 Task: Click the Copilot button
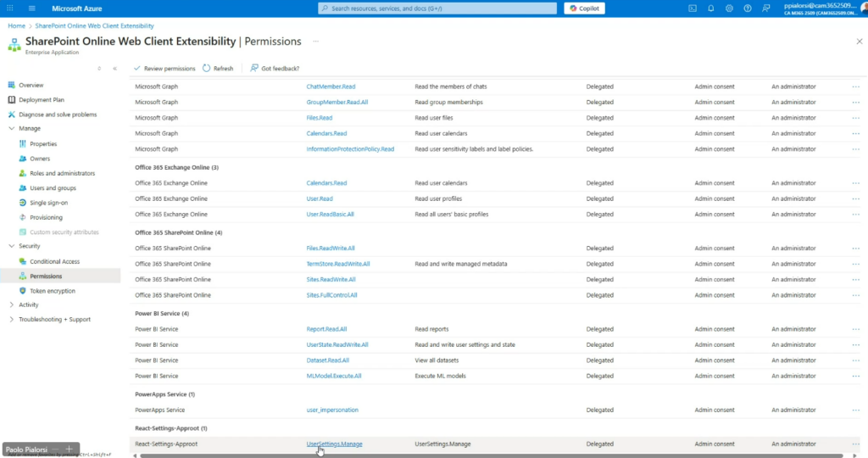pyautogui.click(x=584, y=8)
